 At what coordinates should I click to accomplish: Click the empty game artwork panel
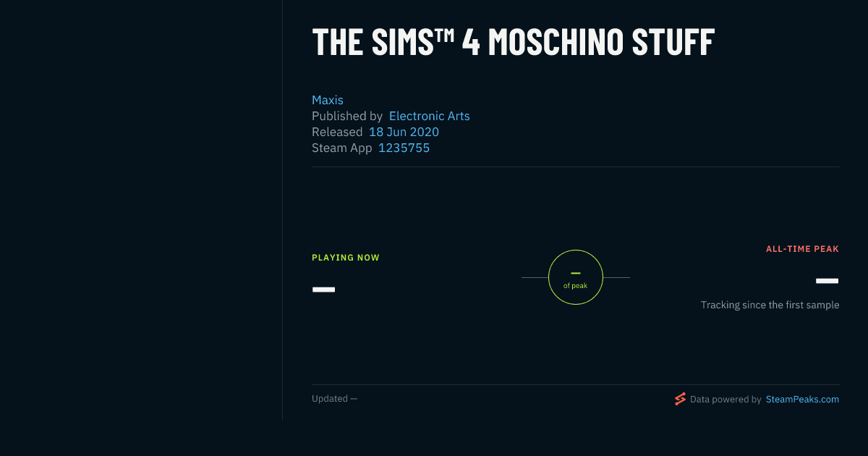[x=141, y=210]
